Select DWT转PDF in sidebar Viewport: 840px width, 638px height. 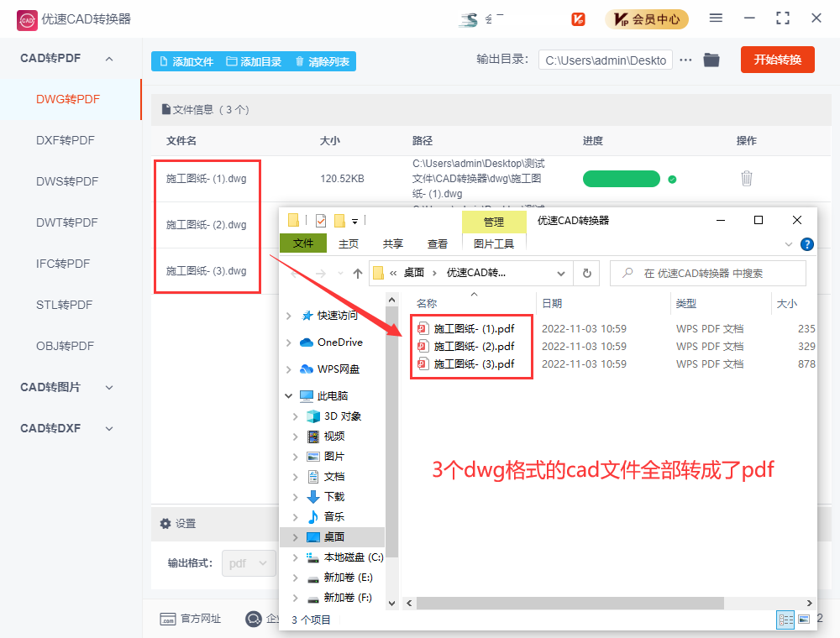(x=67, y=222)
